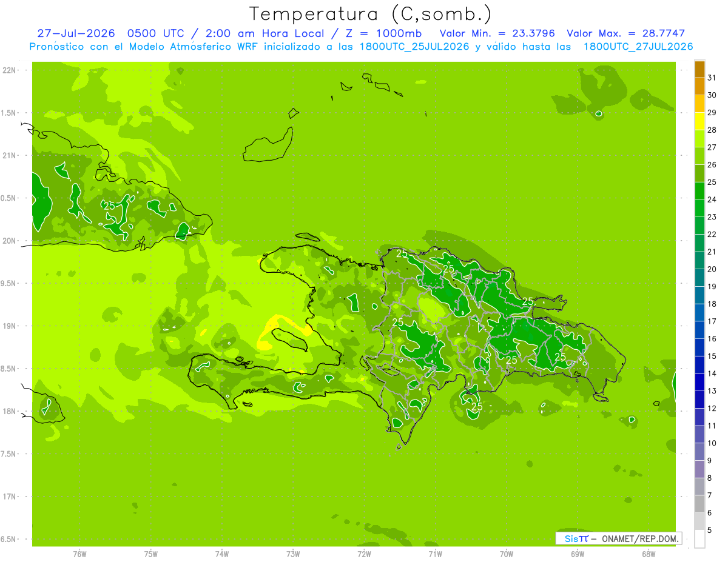Click the longitude label "68W"
The width and height of the screenshot is (728, 562).
[x=649, y=554]
